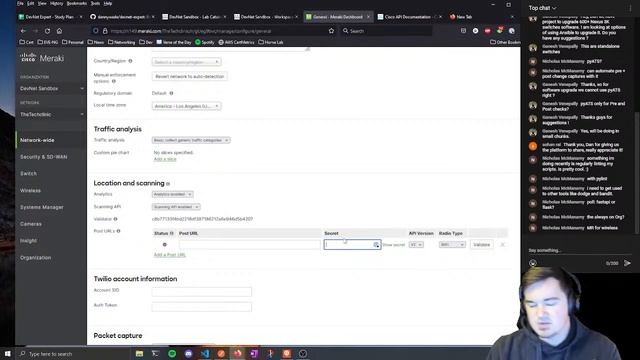Click the info icon beside Validator
This screenshot has height=360, width=640.
point(116,219)
